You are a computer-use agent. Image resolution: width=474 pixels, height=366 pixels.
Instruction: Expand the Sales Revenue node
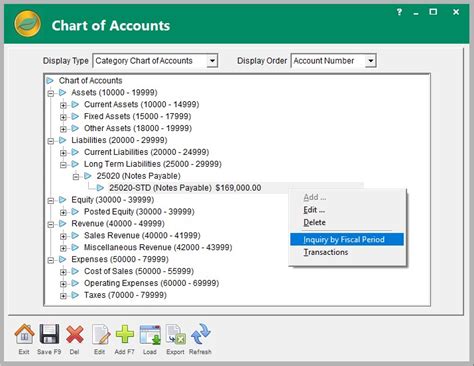63,236
